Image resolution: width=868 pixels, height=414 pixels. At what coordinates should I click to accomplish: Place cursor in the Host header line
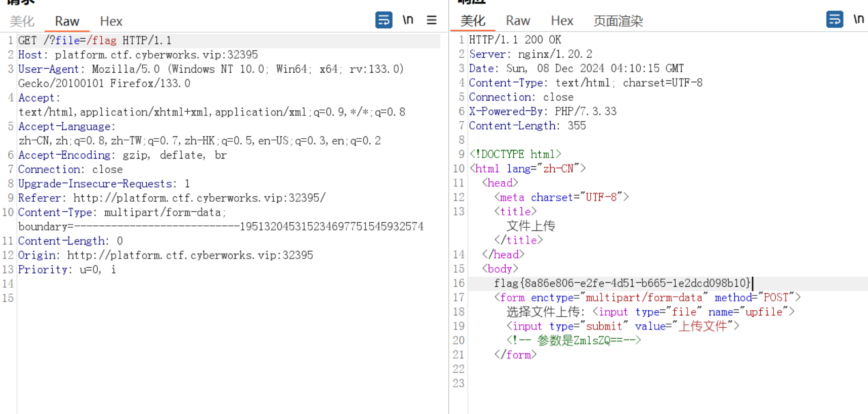pos(136,55)
